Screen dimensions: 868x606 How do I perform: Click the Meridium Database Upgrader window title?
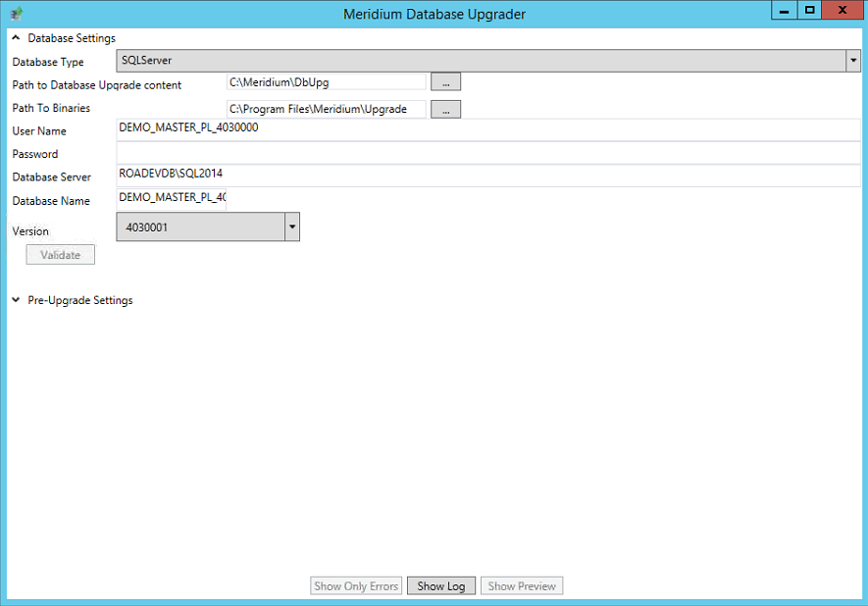[434, 14]
